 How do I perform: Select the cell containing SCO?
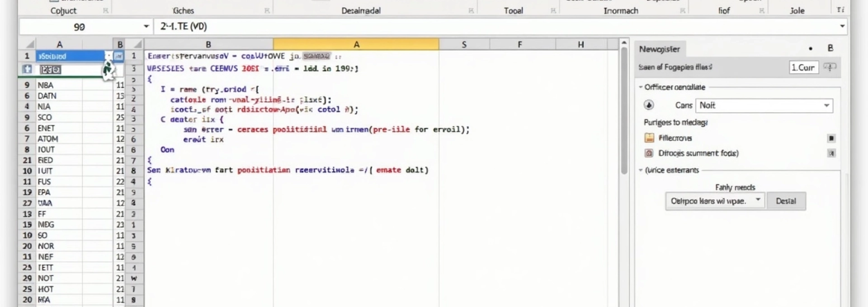(x=59, y=117)
